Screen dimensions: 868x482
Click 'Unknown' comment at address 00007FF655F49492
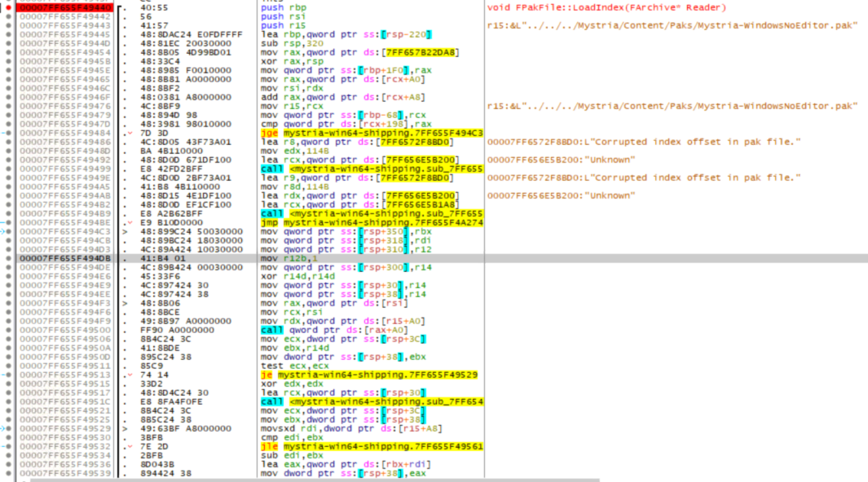click(x=562, y=160)
